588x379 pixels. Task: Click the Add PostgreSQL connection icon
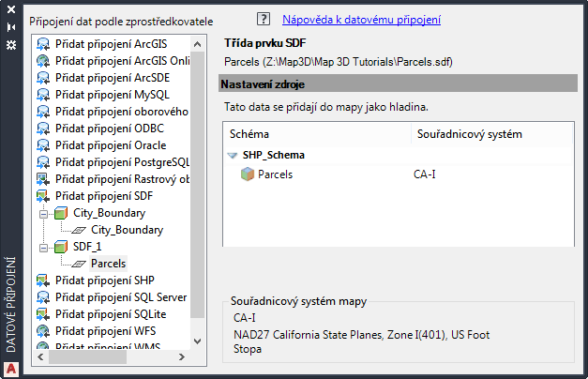(x=43, y=162)
